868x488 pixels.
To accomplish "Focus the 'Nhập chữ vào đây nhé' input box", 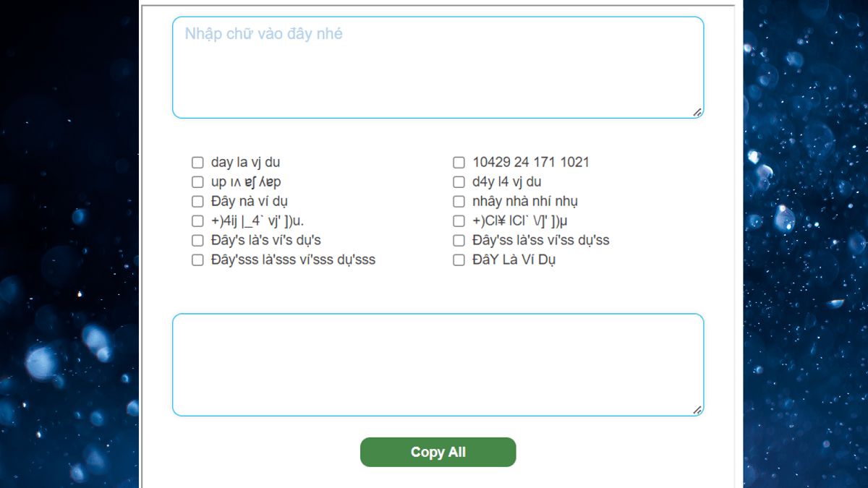I will pyautogui.click(x=438, y=67).
